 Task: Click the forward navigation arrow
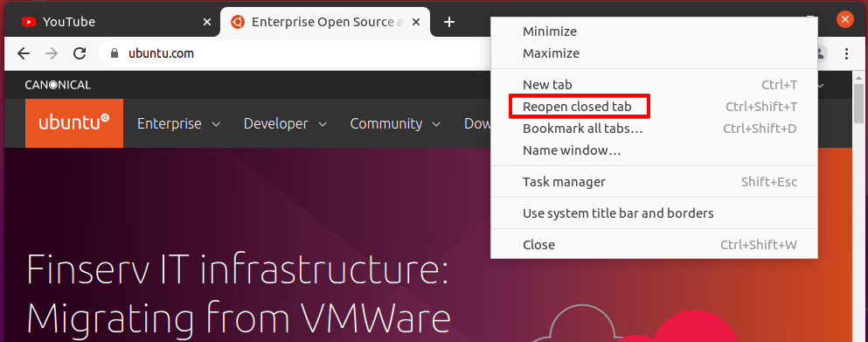click(52, 53)
